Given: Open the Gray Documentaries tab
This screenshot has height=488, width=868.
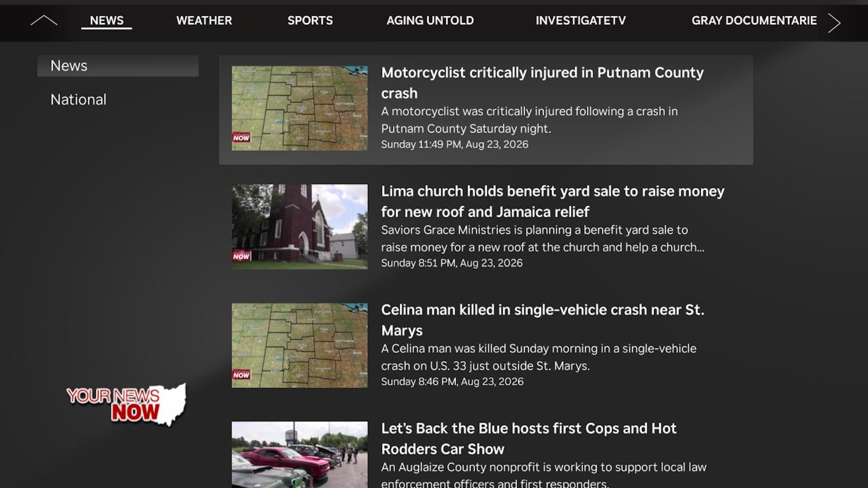Looking at the screenshot, I should click(754, 20).
